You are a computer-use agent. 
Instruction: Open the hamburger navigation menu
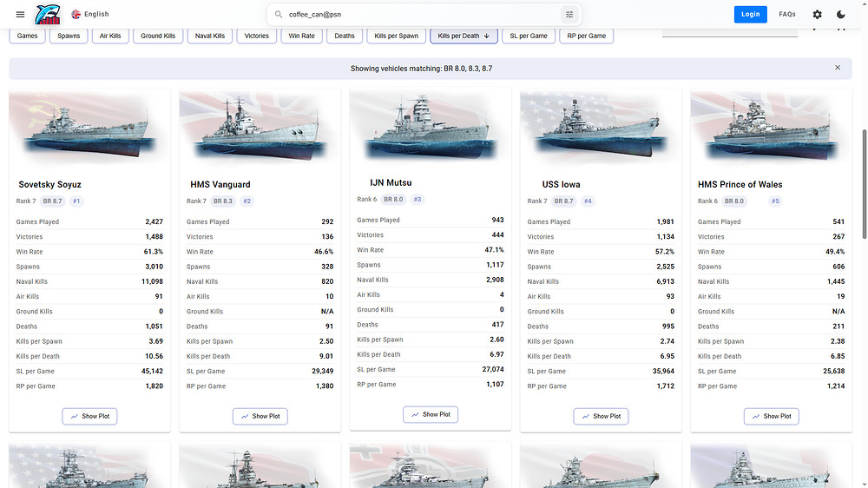click(x=20, y=15)
